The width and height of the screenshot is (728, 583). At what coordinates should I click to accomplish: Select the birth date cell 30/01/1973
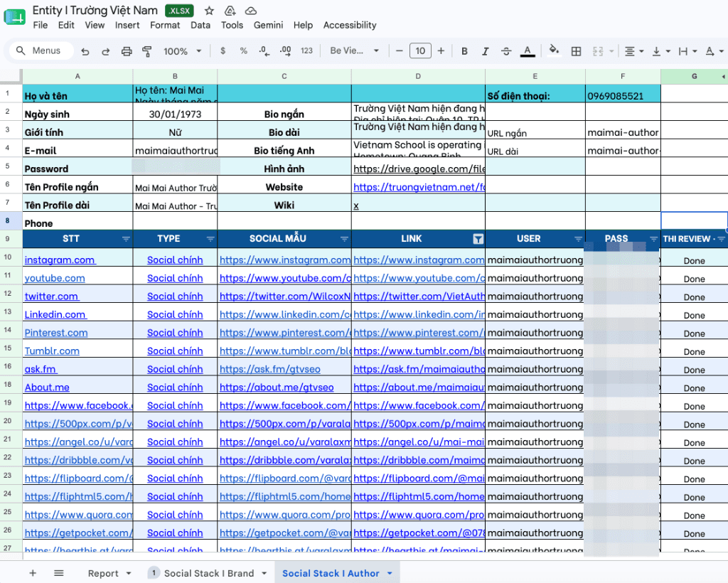[x=175, y=112]
